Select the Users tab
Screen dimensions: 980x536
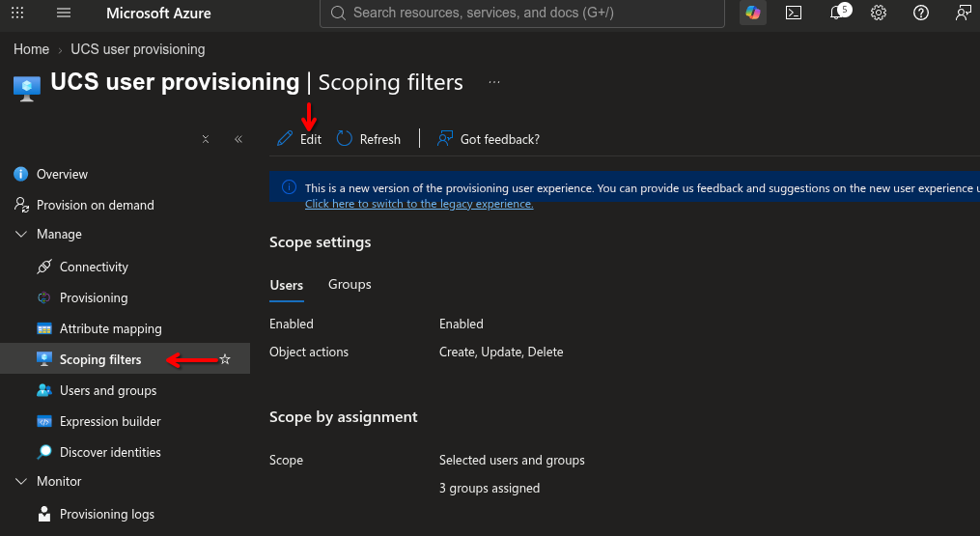[286, 285]
